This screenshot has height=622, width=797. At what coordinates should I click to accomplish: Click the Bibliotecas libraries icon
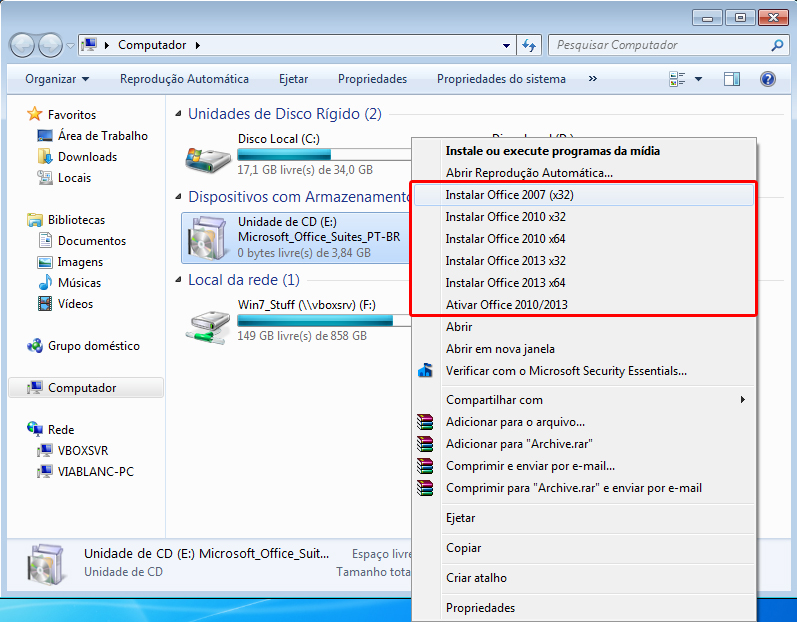point(35,220)
